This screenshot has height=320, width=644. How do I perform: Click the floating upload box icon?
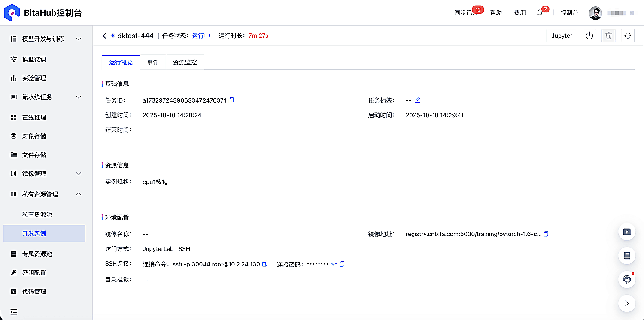click(x=627, y=232)
